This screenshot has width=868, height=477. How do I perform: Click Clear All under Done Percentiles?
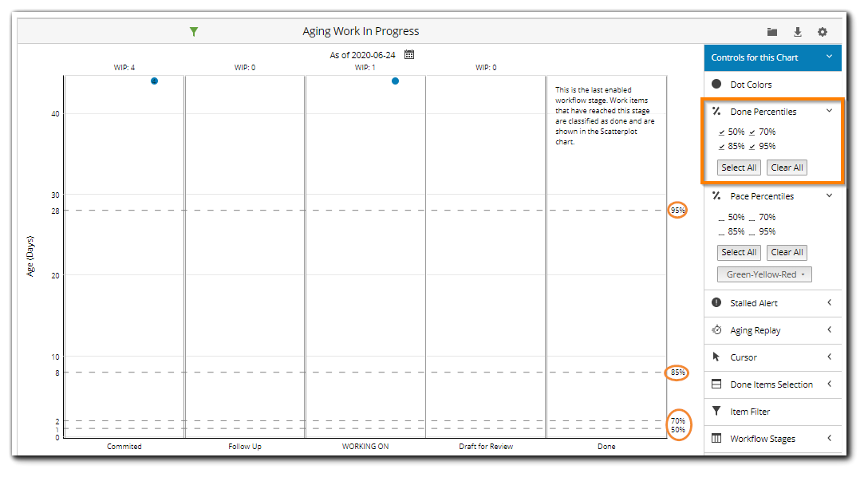click(x=787, y=168)
